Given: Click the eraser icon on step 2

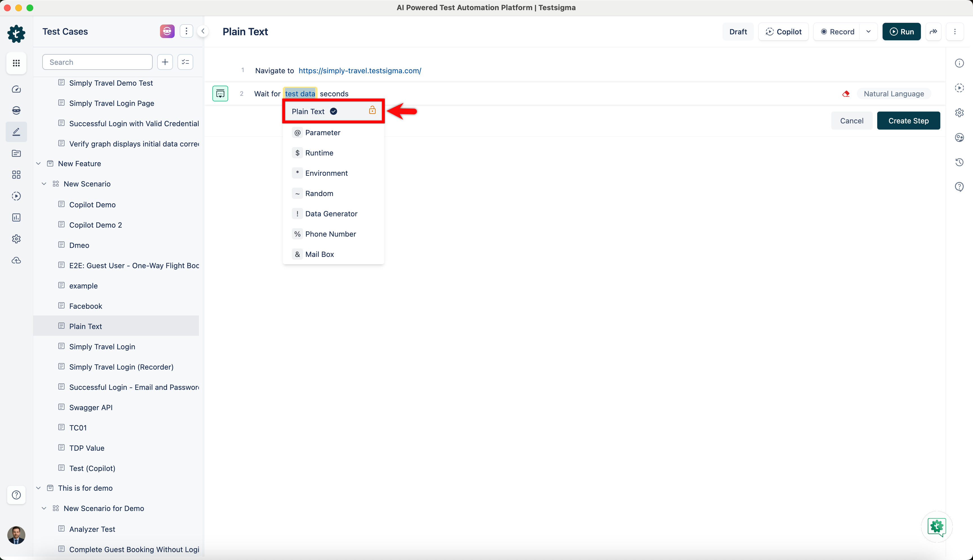Looking at the screenshot, I should [846, 94].
